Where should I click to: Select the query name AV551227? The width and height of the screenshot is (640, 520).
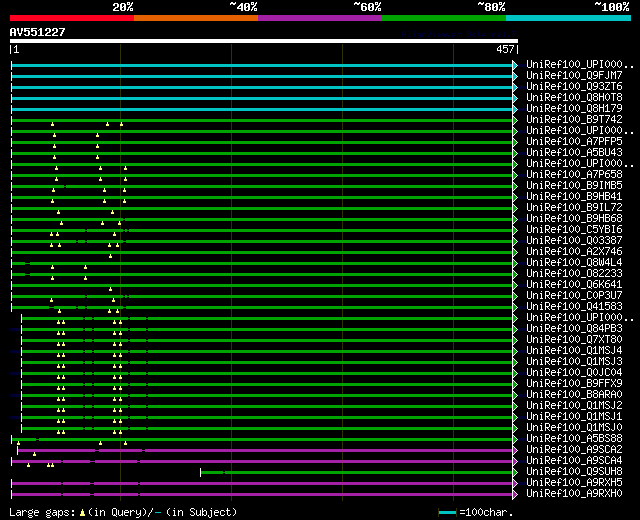point(38,32)
